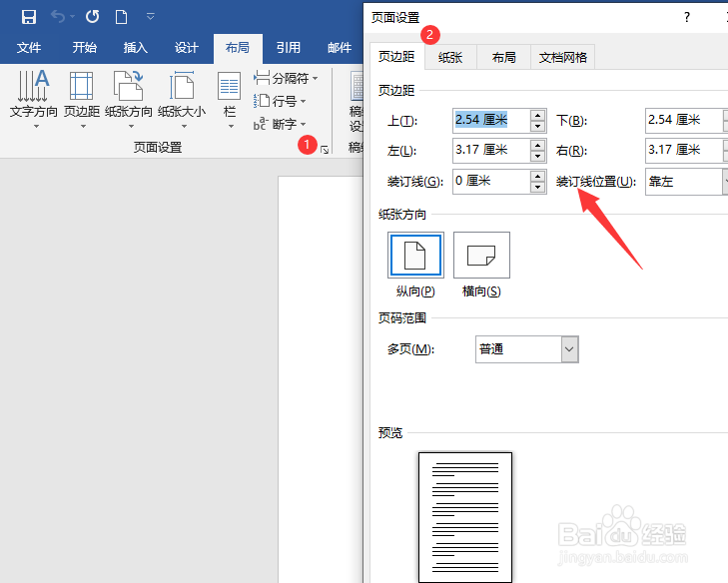This screenshot has width=728, height=583.
Task: Switch to the 设计 ribbon tab
Action: [187, 47]
